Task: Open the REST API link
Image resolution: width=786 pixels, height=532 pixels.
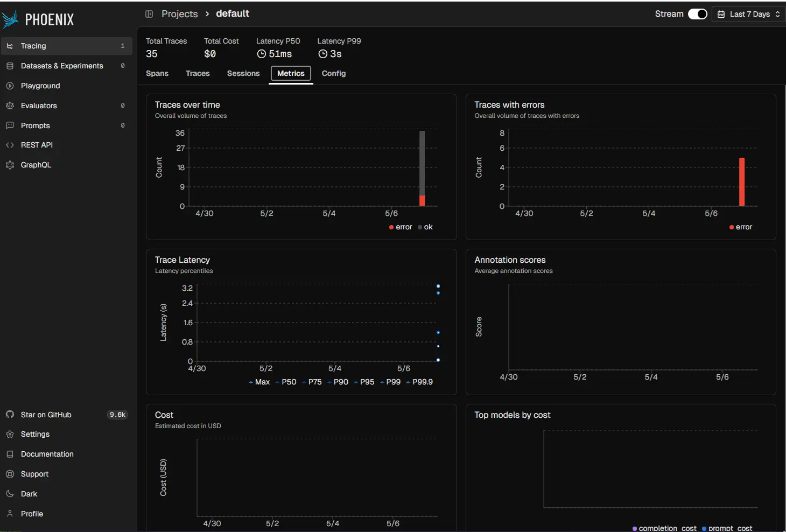Action: click(x=66, y=145)
